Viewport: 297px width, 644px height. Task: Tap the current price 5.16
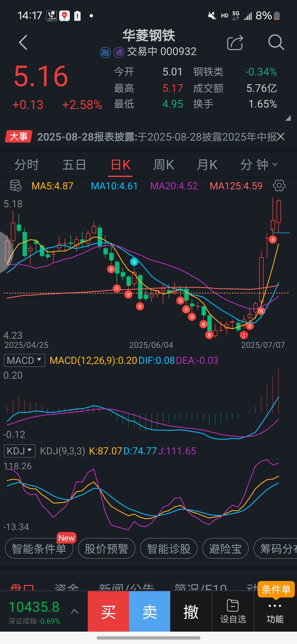tap(41, 76)
